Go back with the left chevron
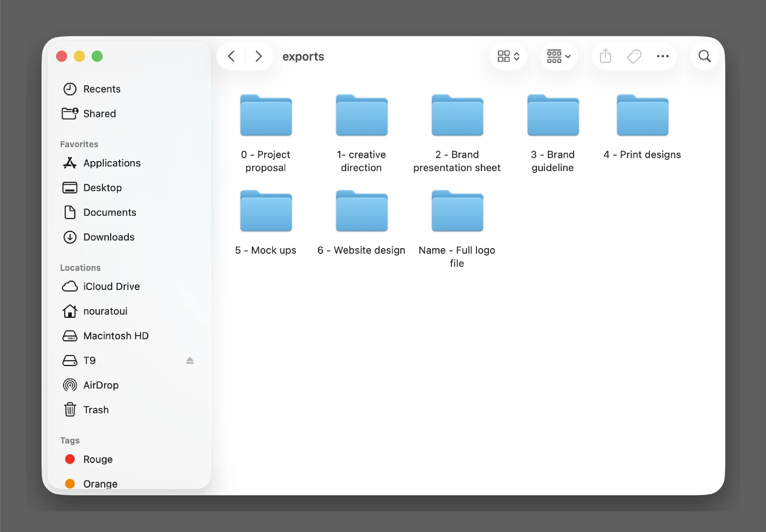The height and width of the screenshot is (532, 766). [231, 56]
